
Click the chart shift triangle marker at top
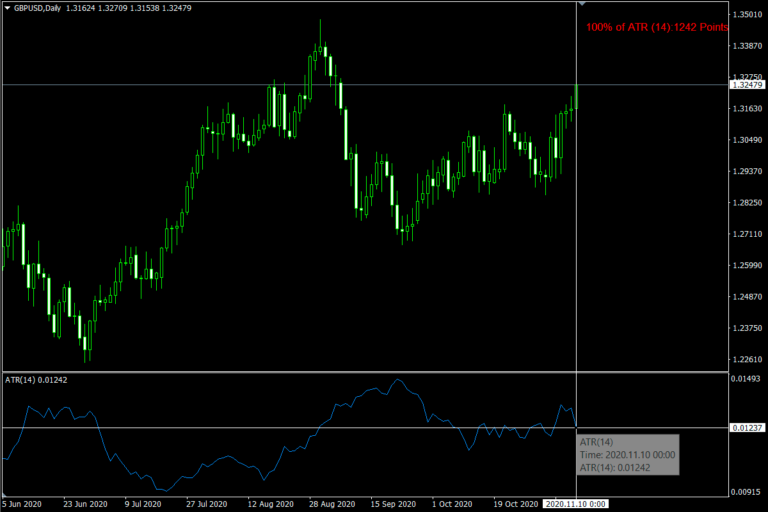point(582,3)
